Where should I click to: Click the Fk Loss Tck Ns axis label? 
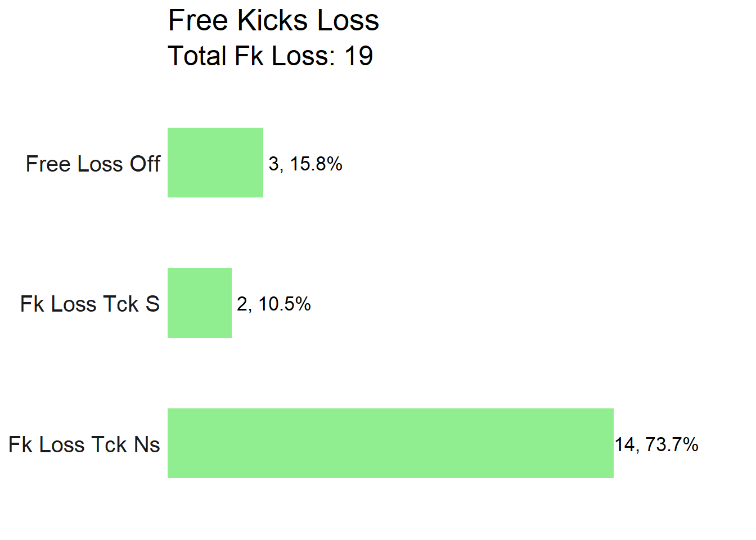84,445
